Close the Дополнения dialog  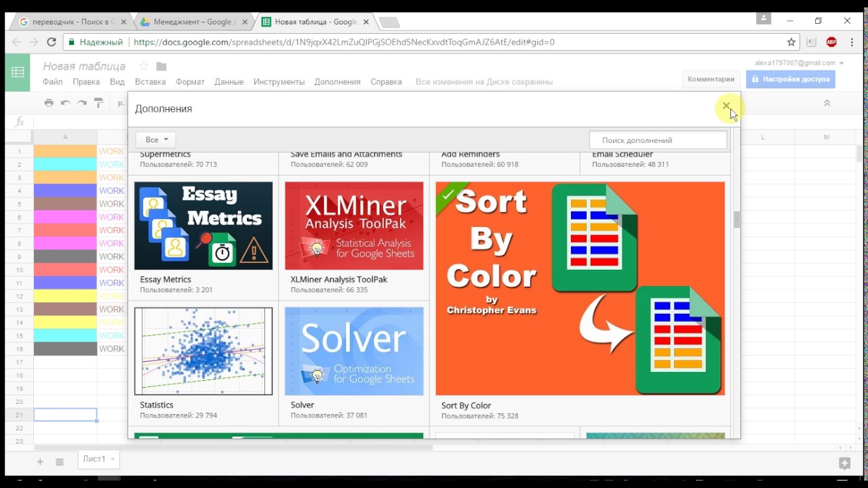pos(726,106)
